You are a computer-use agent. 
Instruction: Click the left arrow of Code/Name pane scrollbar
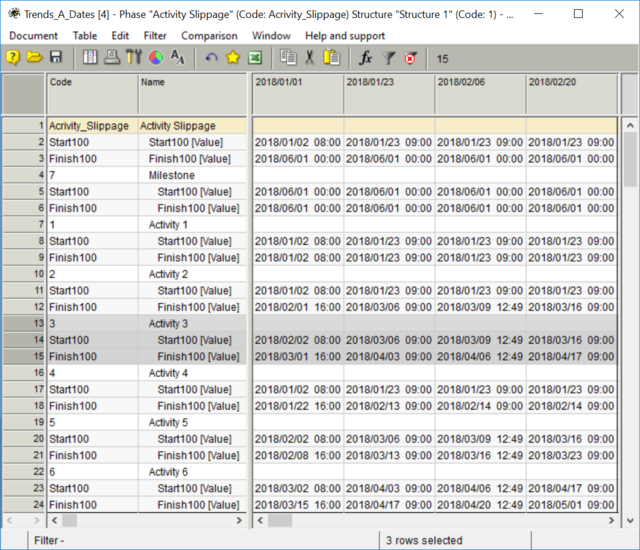pyautogui.click(x=55, y=520)
